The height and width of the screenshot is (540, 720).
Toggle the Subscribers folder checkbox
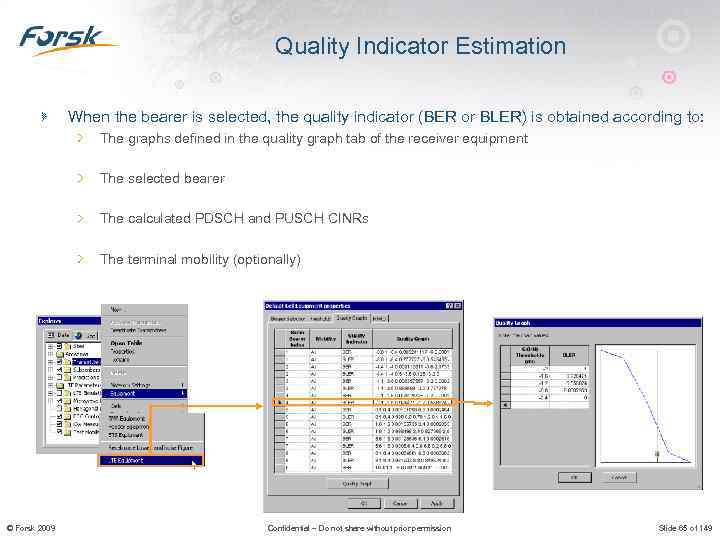59,370
